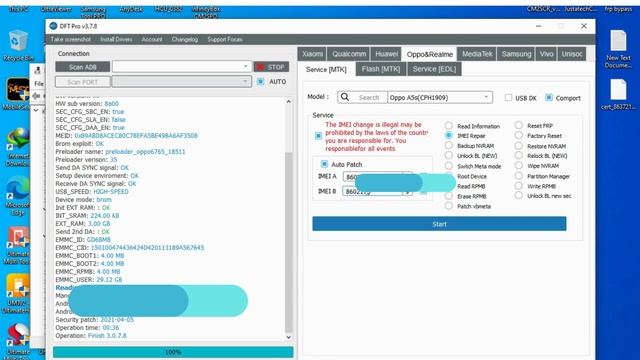Open the Internet Download Manager desktop icon
The height and width of the screenshot is (360, 640).
[x=18, y=147]
